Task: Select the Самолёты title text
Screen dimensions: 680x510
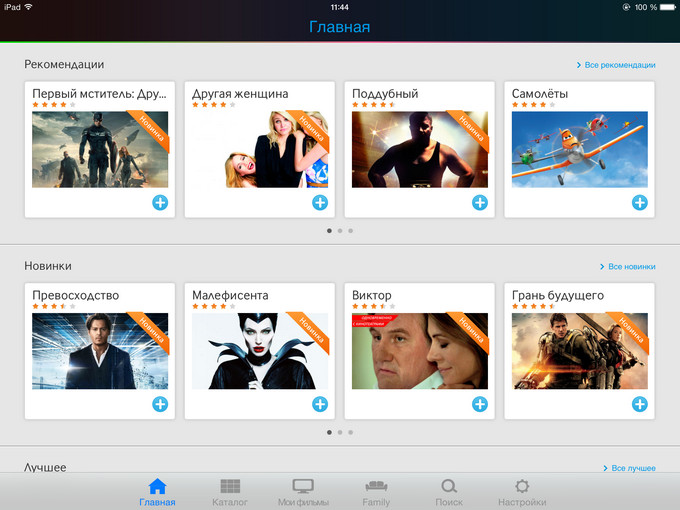Action: coord(540,94)
